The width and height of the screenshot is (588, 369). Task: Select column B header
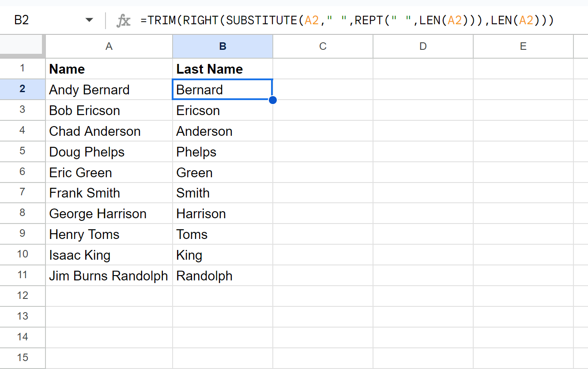(222, 46)
